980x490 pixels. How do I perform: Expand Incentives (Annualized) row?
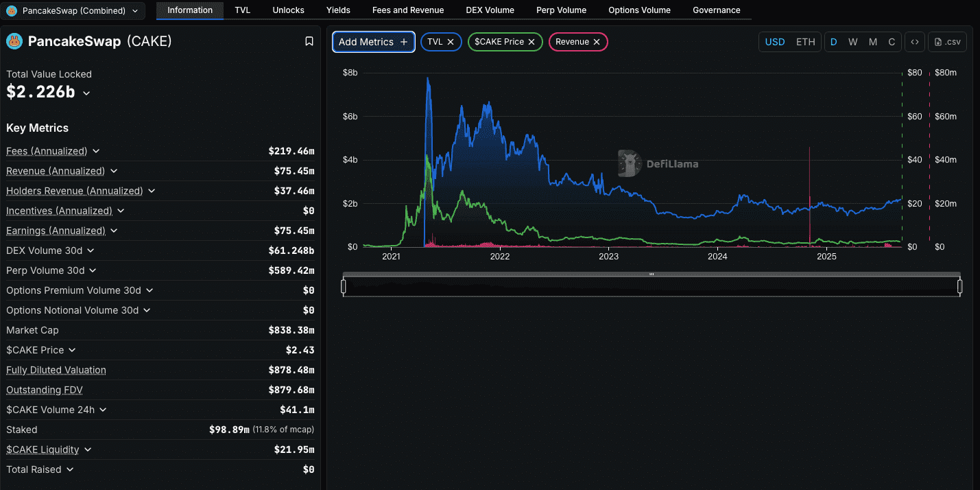click(121, 211)
